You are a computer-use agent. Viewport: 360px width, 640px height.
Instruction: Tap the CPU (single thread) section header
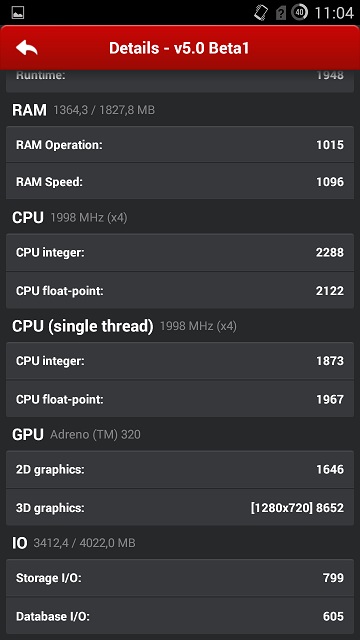124,326
